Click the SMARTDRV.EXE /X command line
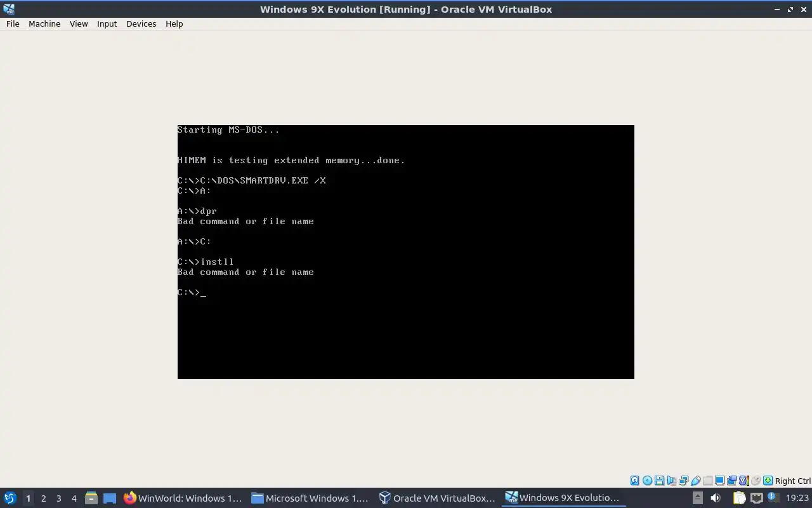The image size is (812, 508). [x=252, y=180]
